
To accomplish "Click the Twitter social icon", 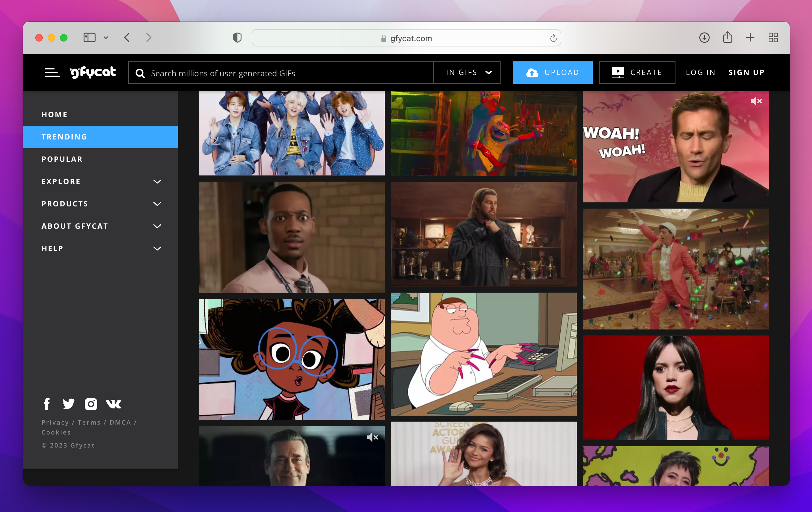I will click(x=69, y=404).
